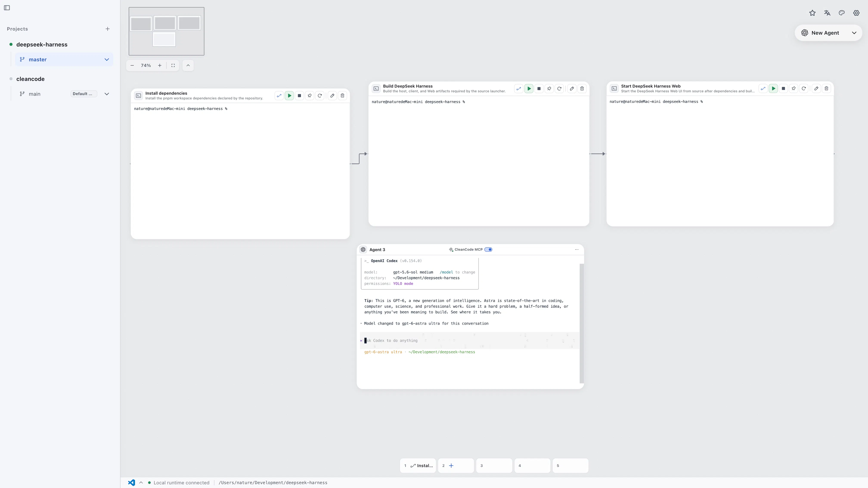Click the Agent 3 OpenAI logo icon
868x488 pixels.
tap(363, 250)
